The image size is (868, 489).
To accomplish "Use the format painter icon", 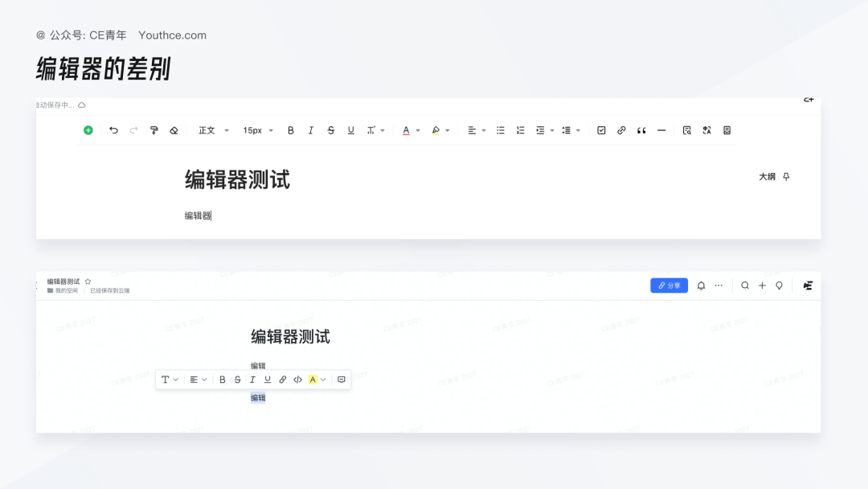I will point(154,129).
